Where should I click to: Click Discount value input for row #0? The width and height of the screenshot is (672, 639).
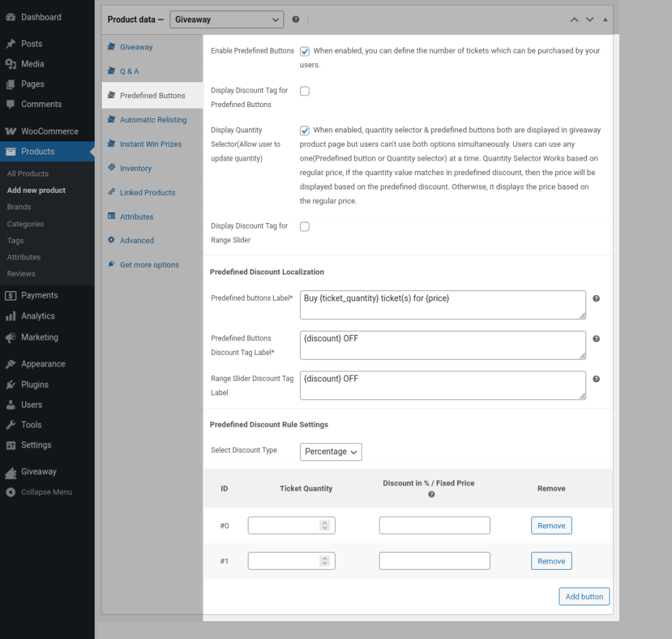[435, 526]
